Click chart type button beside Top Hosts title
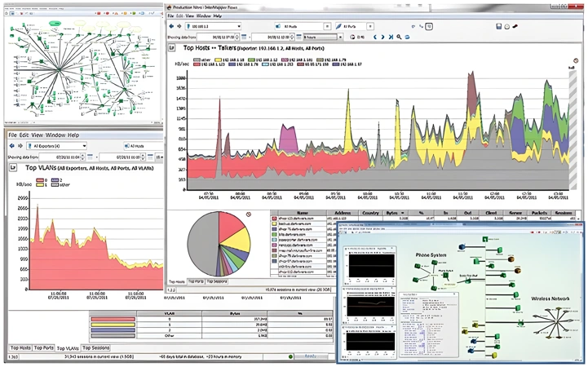588x367 pixels. click(x=171, y=48)
